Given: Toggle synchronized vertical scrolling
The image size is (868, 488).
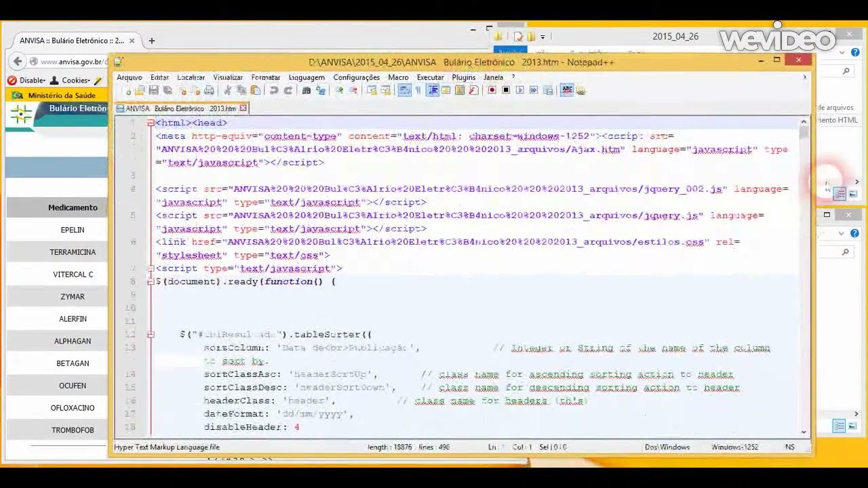Looking at the screenshot, I should (x=372, y=90).
